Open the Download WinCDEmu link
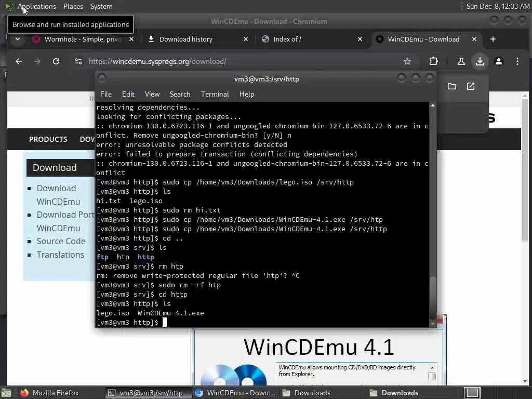This screenshot has width=532, height=399. point(58,195)
